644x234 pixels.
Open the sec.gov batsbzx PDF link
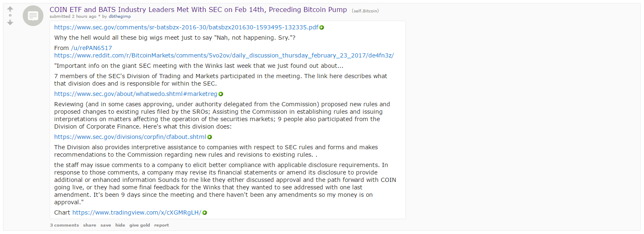click(186, 27)
